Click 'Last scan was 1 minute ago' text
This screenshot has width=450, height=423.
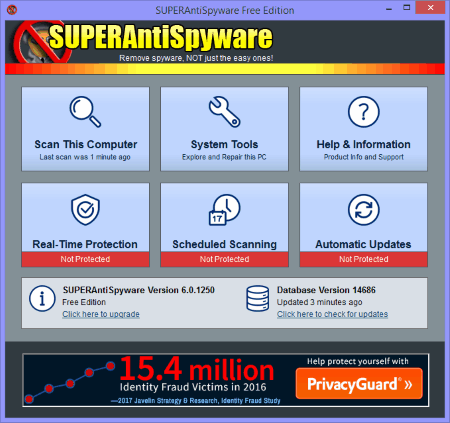85,157
